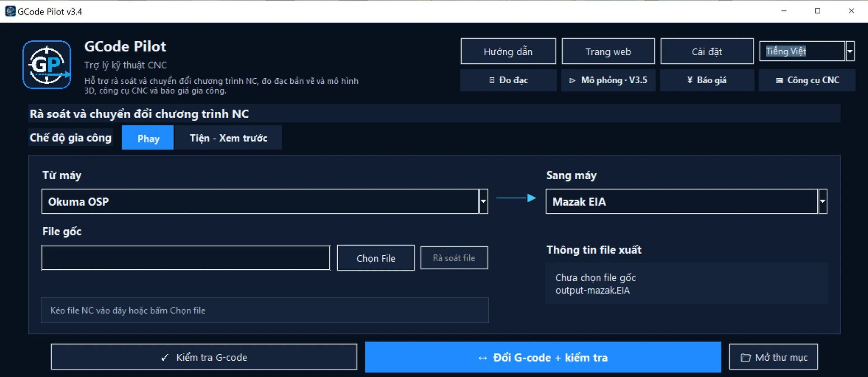
Task: Click the Chế độ gia công label
Action: click(71, 138)
